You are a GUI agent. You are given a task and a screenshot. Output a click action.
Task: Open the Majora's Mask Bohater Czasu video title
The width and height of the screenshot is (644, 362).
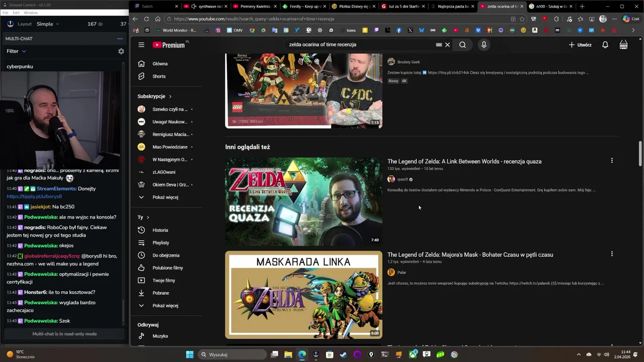tap(470, 254)
